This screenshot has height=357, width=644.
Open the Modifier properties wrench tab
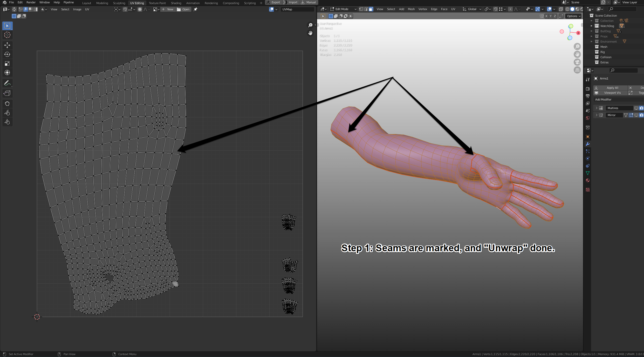pyautogui.click(x=588, y=144)
